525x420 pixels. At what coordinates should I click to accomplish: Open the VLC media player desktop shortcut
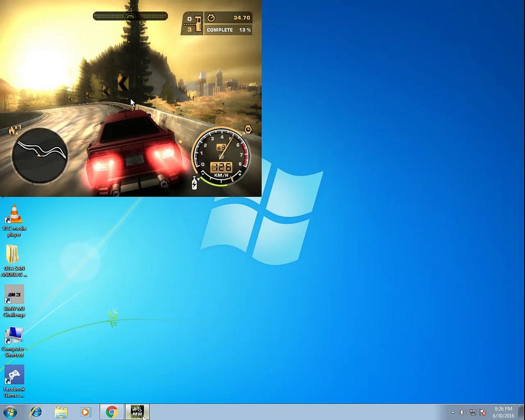14,220
